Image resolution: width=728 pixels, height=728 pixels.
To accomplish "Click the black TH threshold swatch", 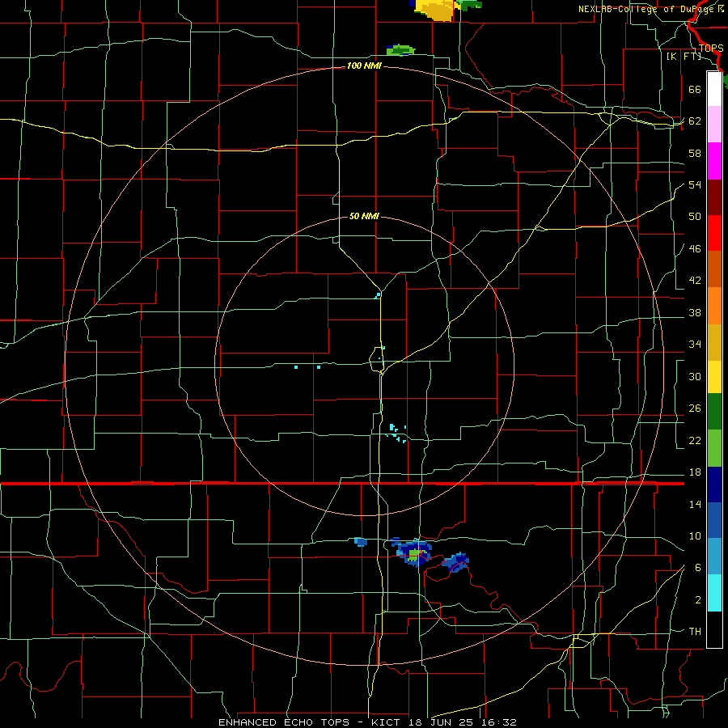I will coord(714,629).
